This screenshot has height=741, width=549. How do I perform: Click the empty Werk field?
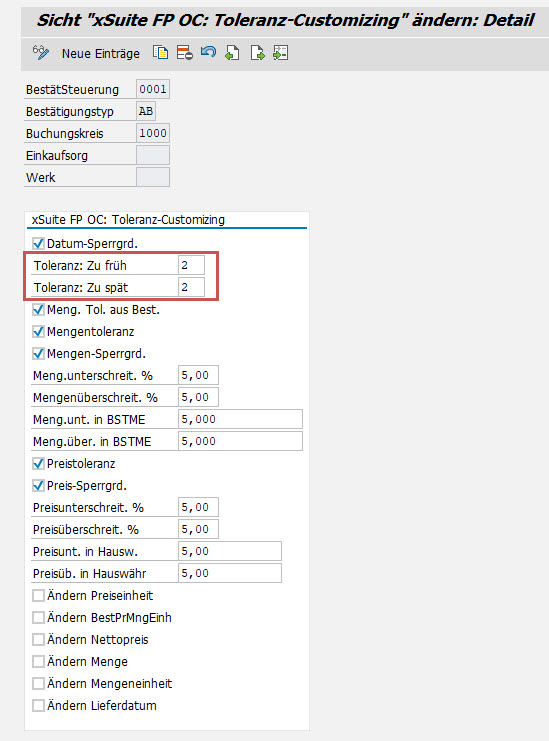153,177
